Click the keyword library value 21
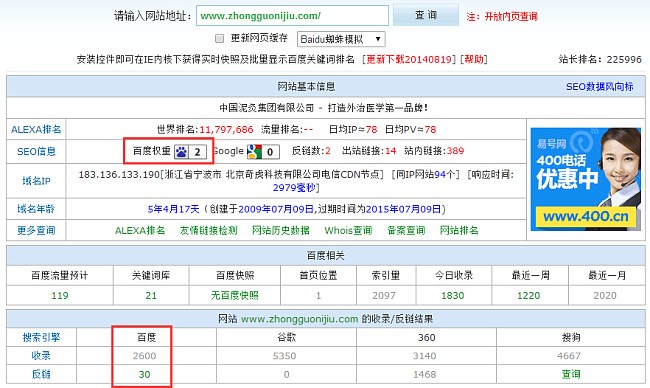 tap(151, 296)
